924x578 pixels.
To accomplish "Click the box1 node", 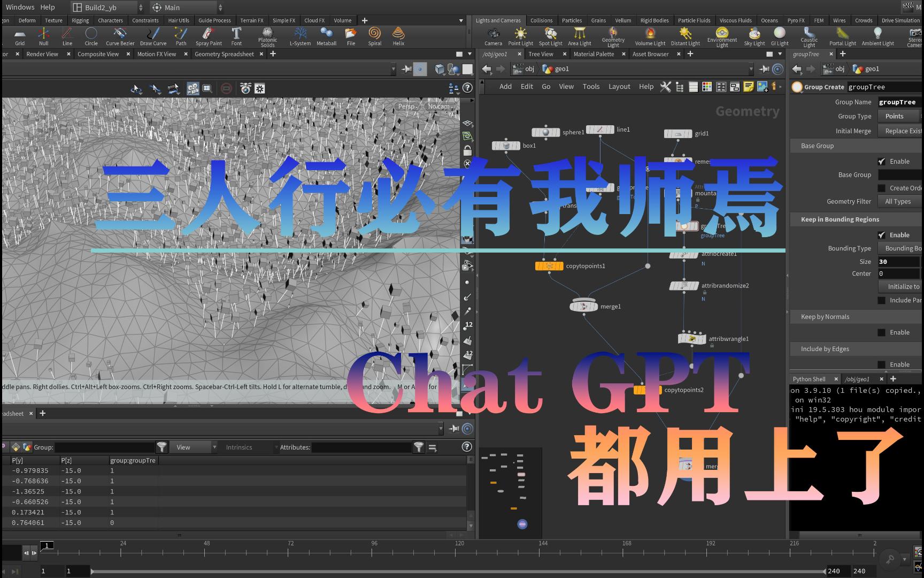I will pyautogui.click(x=506, y=146).
